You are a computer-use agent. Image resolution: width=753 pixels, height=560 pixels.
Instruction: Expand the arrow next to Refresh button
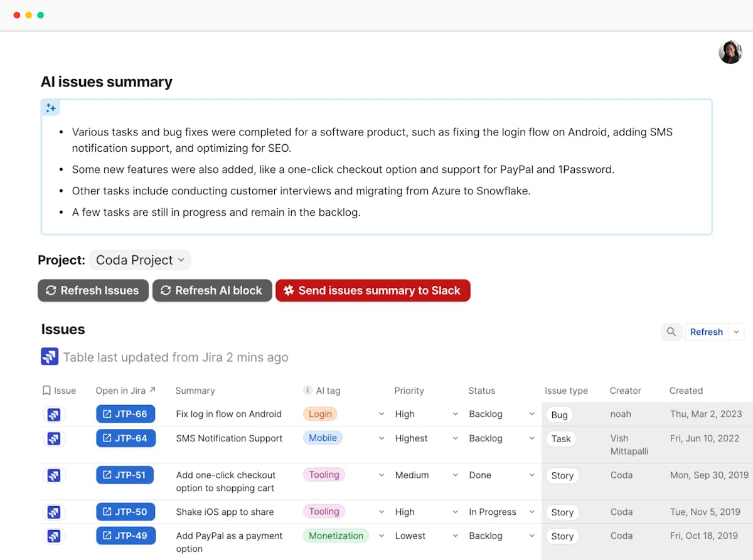pyautogui.click(x=737, y=332)
